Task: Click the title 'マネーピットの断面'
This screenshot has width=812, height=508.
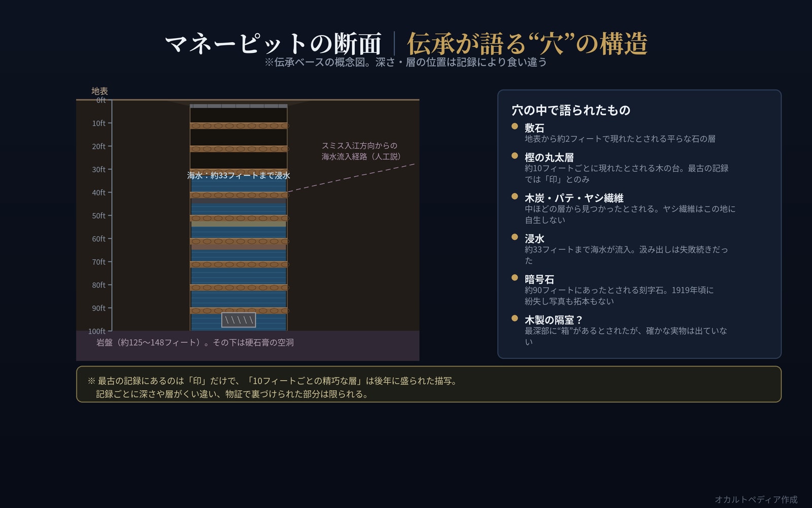Action: (273, 44)
